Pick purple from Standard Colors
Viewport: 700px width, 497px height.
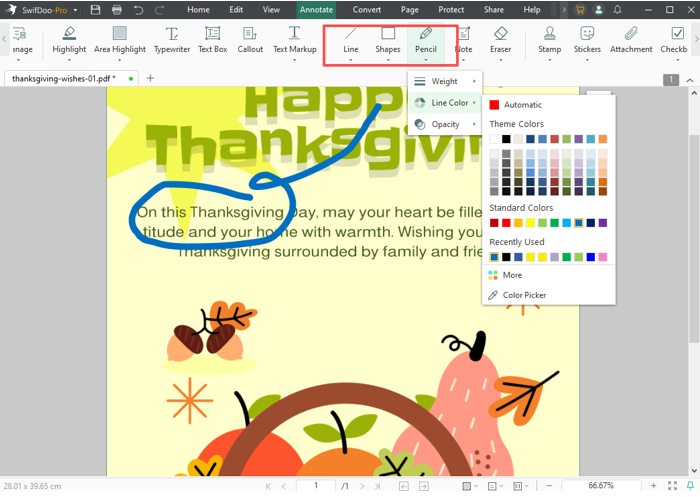(603, 223)
